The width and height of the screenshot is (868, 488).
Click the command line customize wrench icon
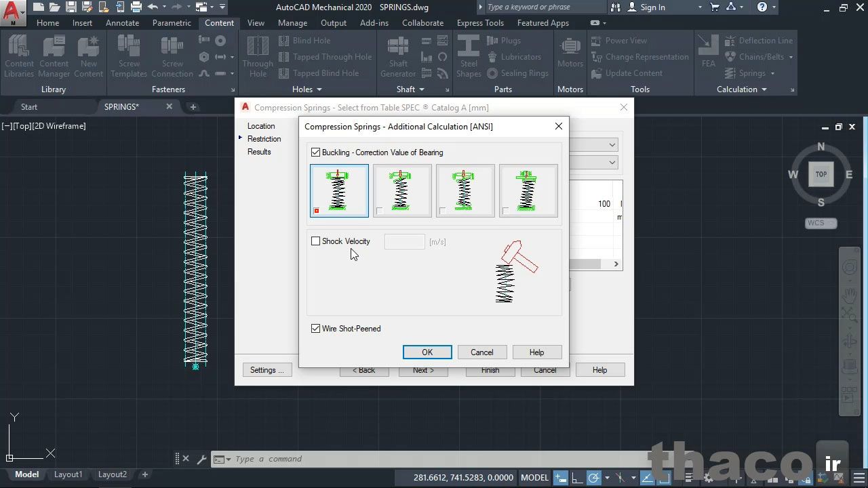201,459
